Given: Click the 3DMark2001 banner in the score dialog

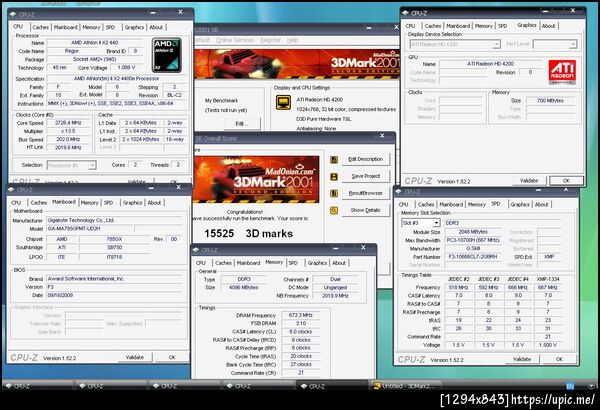Looking at the screenshot, I should [x=256, y=179].
